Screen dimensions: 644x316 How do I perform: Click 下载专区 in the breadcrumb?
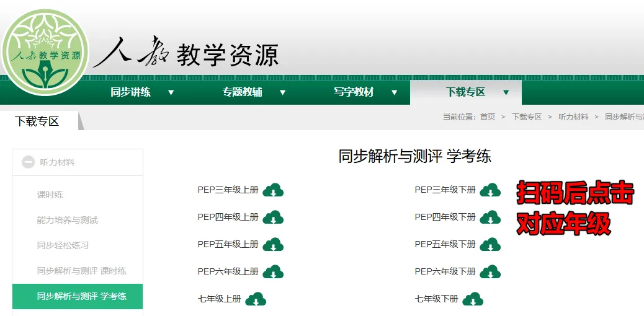click(527, 117)
